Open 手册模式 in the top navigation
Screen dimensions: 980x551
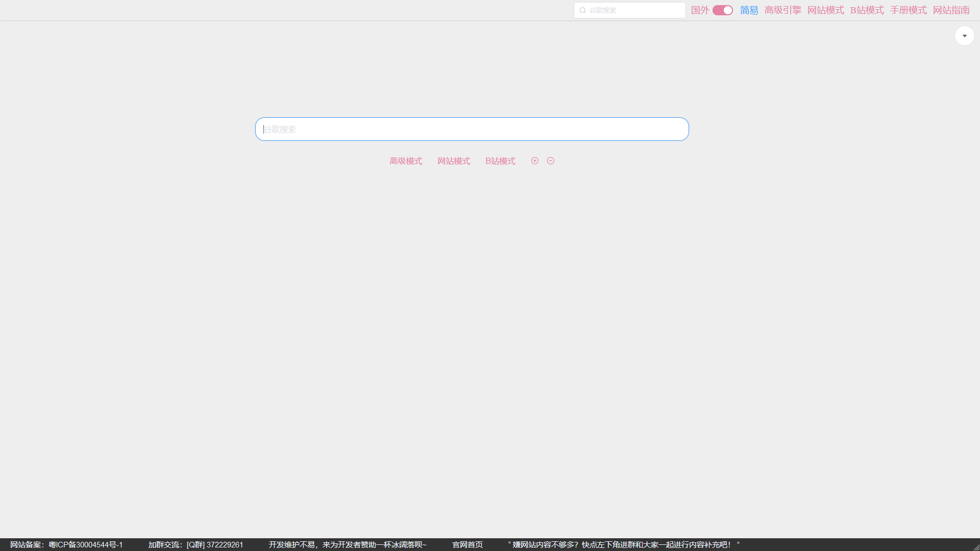[x=908, y=10]
